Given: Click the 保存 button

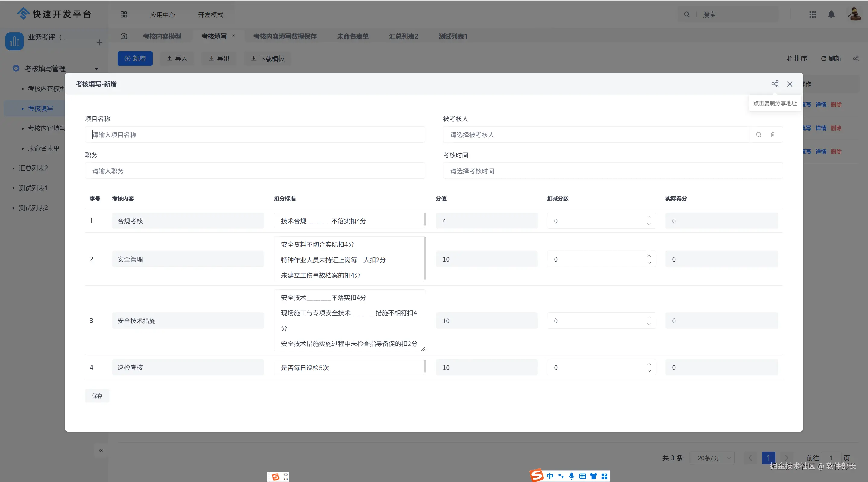Looking at the screenshot, I should [x=97, y=396].
